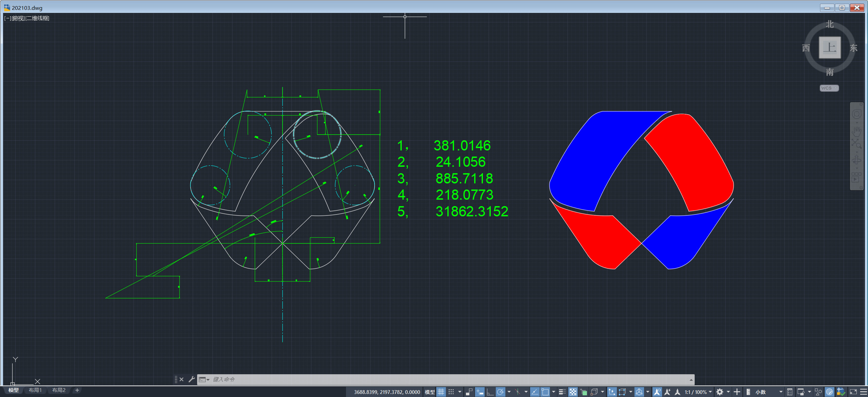Toggle clean screen icon
868x397 pixels.
click(x=853, y=392)
